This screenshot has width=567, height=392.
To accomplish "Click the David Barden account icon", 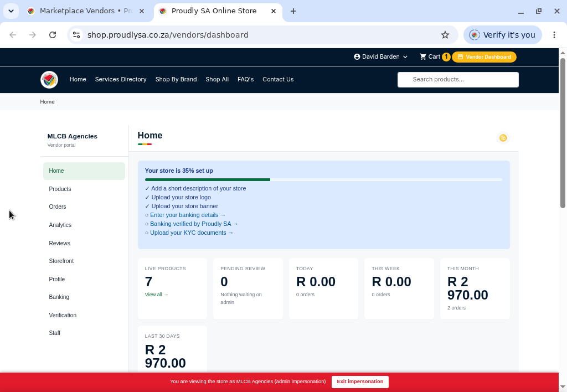I will click(357, 57).
